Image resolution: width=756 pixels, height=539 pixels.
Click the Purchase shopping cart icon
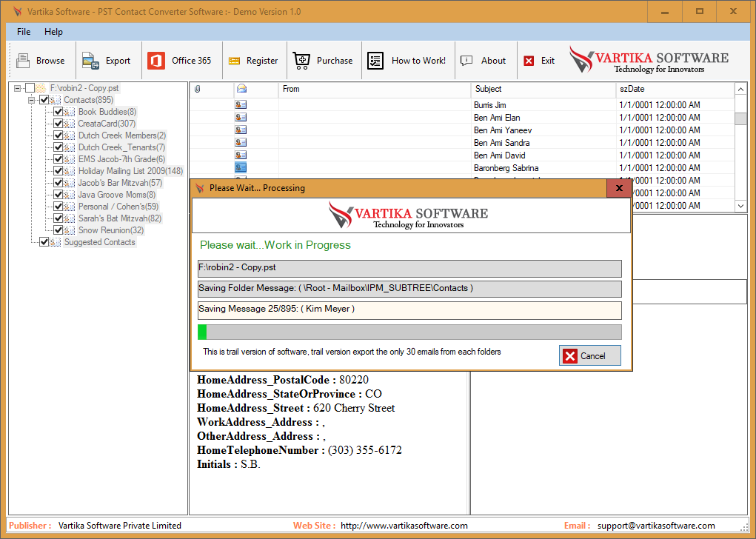coord(302,61)
